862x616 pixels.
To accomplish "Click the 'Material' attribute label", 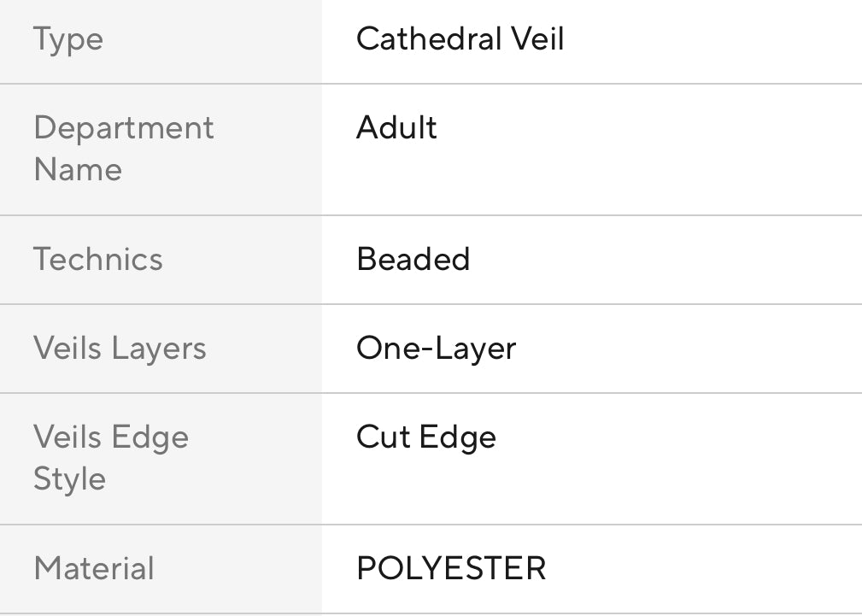I will point(94,568).
